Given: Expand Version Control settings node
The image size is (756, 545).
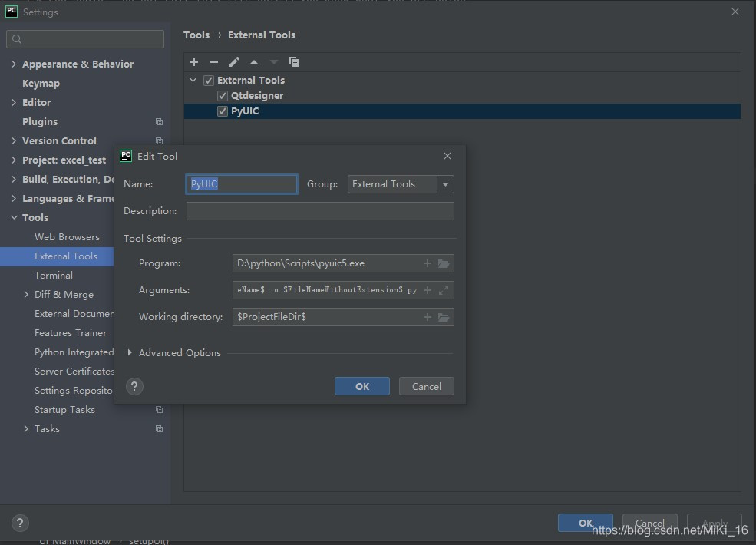Looking at the screenshot, I should point(14,140).
